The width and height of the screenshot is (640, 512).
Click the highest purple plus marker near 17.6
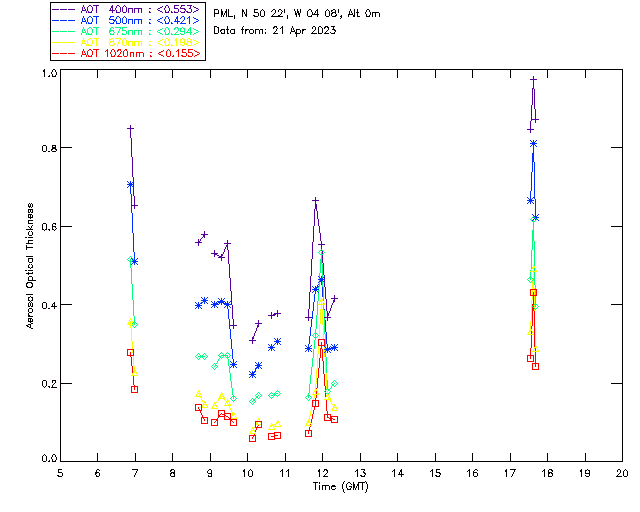[x=533, y=80]
